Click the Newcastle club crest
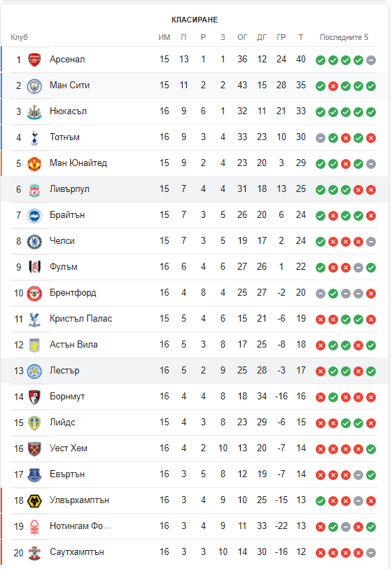Viewport: 392px width, 569px height. pos(34,111)
